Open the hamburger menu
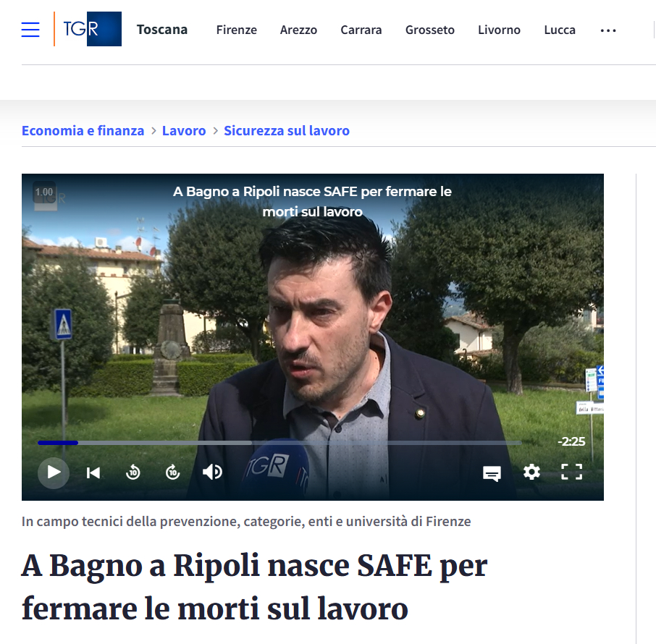The width and height of the screenshot is (656, 644). click(30, 30)
